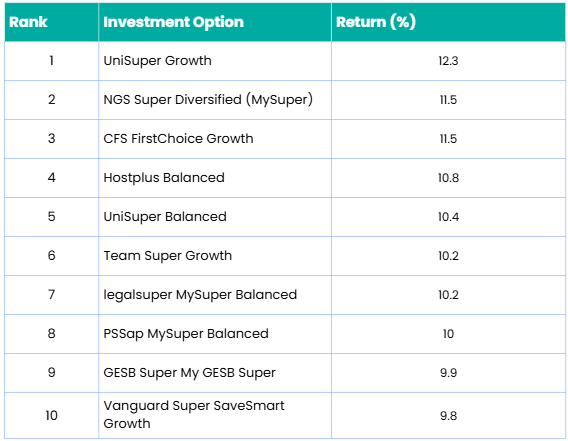Select the PSSap MySuper Balanced cell
The width and height of the screenshot is (568, 441).
click(215, 334)
